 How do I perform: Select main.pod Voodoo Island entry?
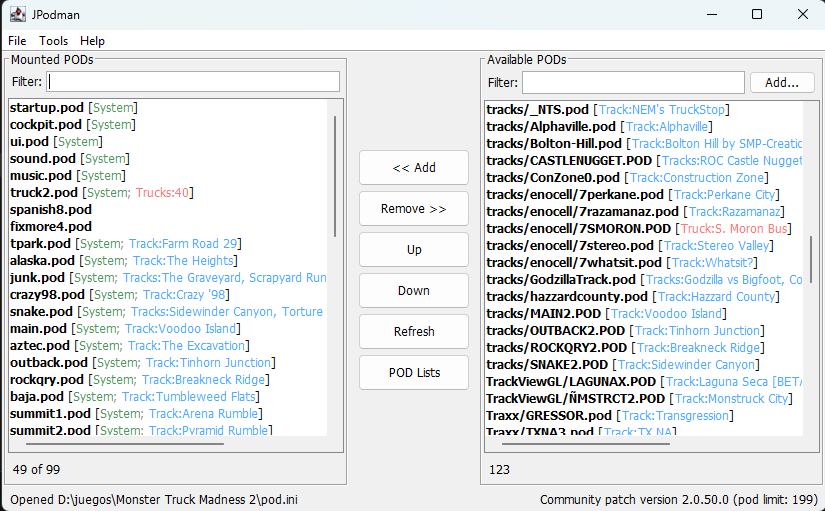click(168, 328)
